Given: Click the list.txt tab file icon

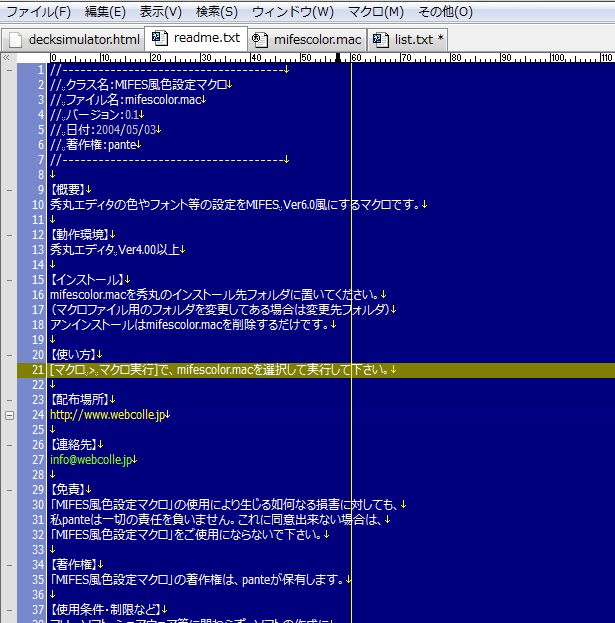Looking at the screenshot, I should [x=381, y=39].
